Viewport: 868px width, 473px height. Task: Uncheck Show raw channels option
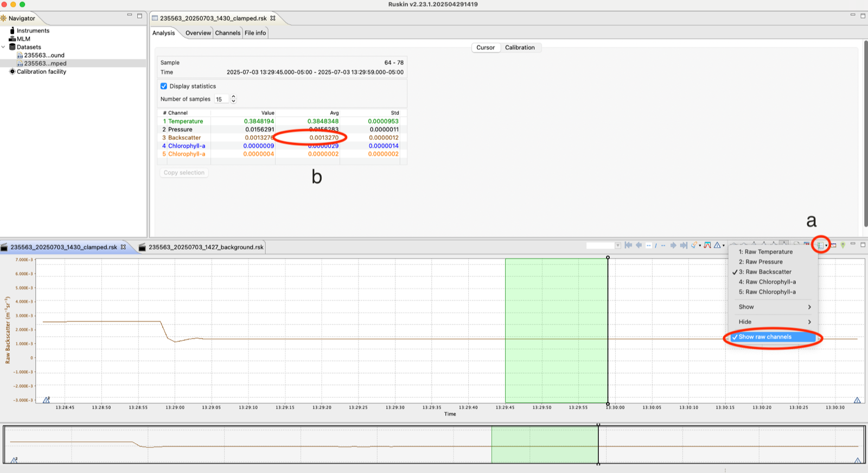[773, 337]
